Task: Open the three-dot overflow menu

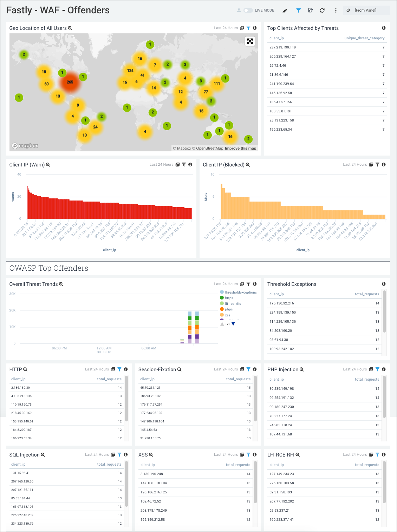Action: click(336, 11)
